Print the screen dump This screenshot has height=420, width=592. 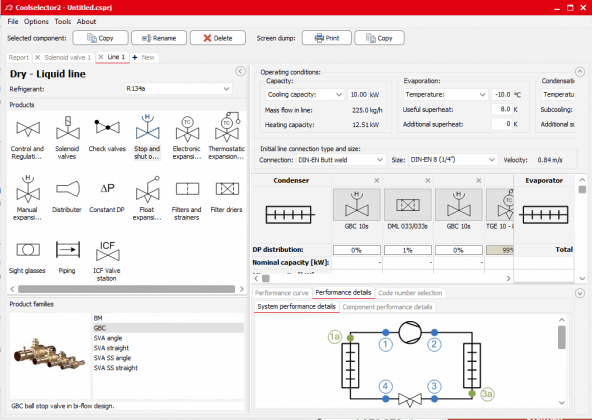pos(327,38)
